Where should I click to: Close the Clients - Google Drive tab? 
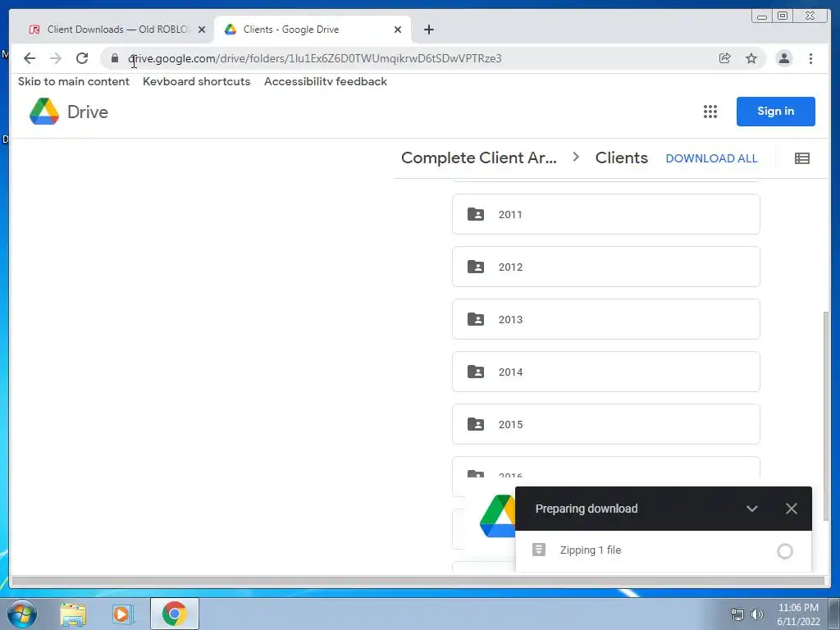(x=398, y=30)
